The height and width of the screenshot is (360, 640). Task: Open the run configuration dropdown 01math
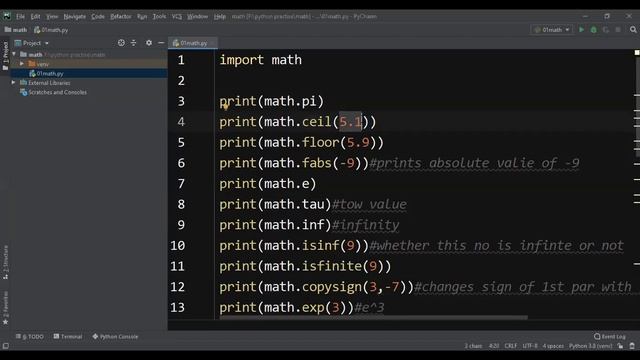point(552,30)
